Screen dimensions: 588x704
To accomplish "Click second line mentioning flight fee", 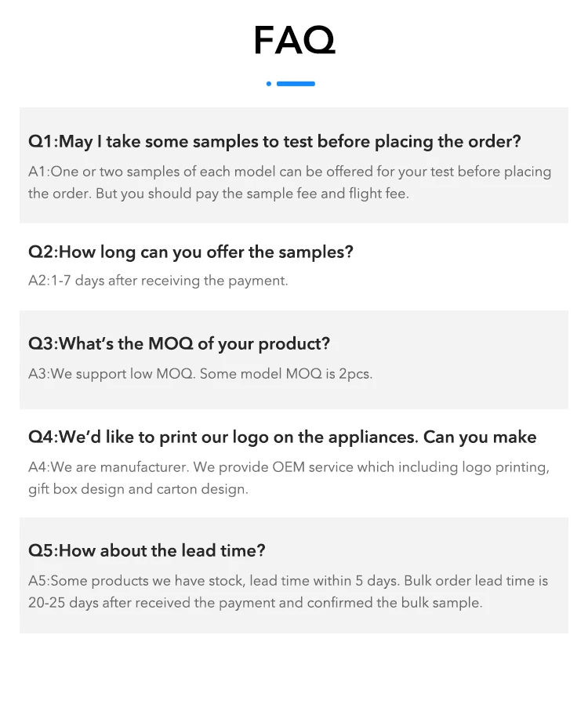I will click(x=219, y=194).
